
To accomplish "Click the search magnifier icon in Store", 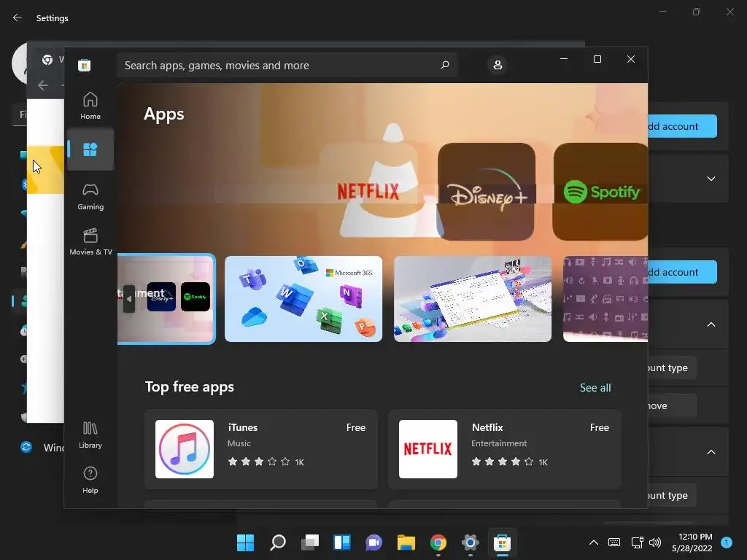I will click(x=444, y=65).
